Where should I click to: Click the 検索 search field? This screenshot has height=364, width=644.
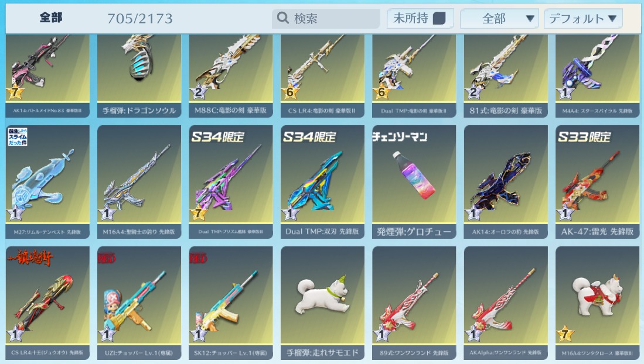(x=326, y=19)
